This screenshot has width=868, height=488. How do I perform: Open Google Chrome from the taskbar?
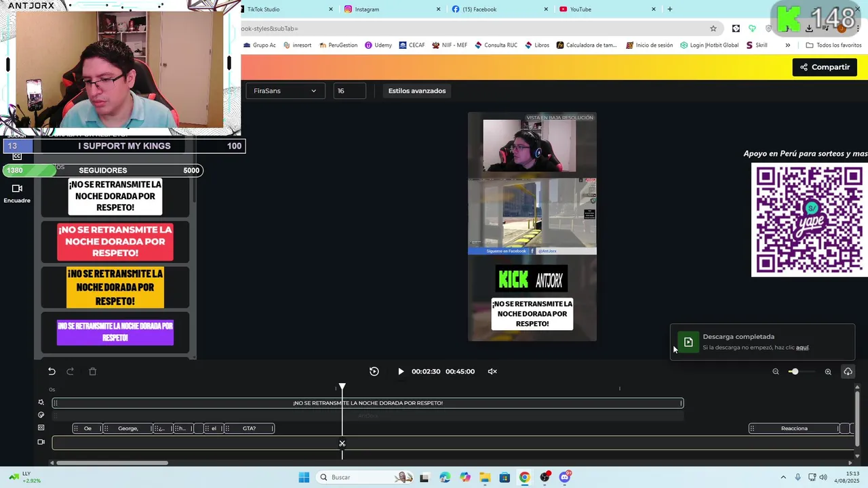(x=524, y=477)
